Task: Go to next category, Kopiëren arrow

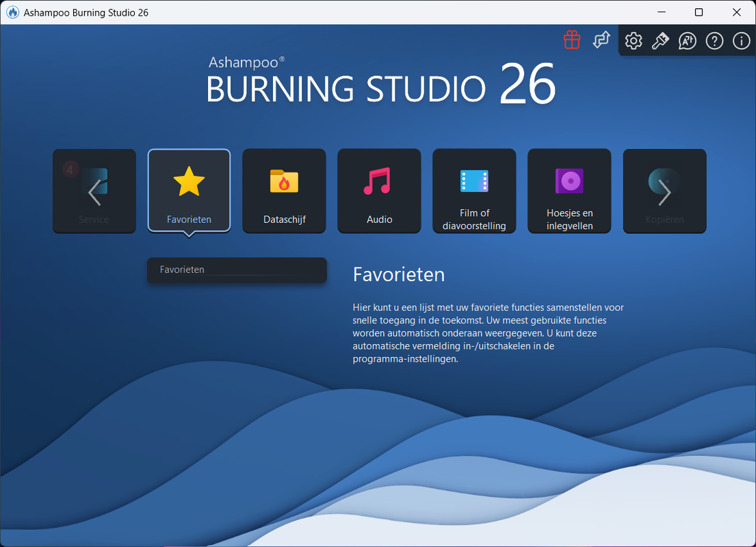Action: point(664,191)
